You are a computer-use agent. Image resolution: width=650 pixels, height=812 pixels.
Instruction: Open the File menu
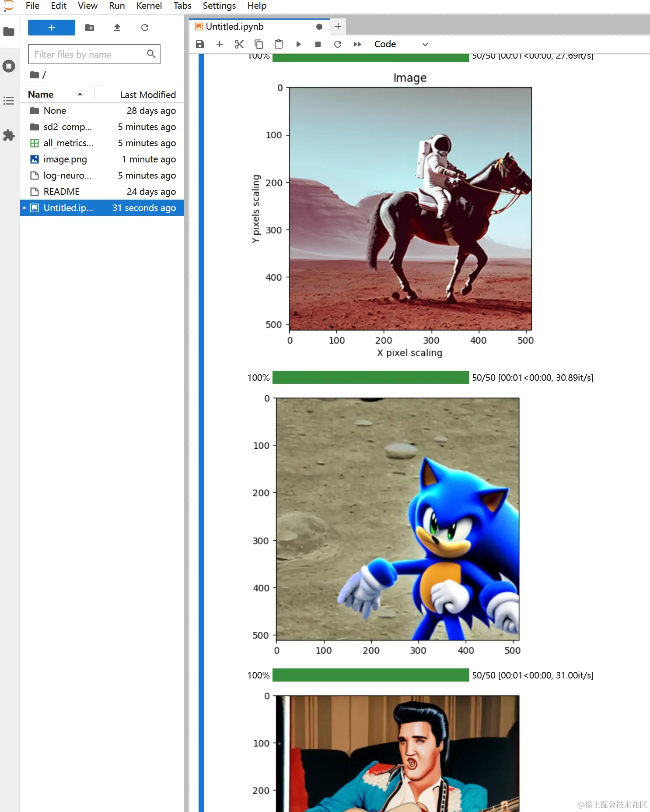click(33, 6)
